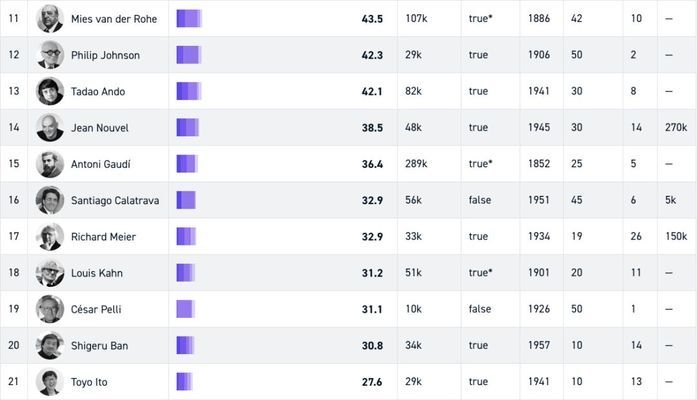697x400 pixels.
Task: Open the Shigeru Ban name link
Action: (x=99, y=346)
